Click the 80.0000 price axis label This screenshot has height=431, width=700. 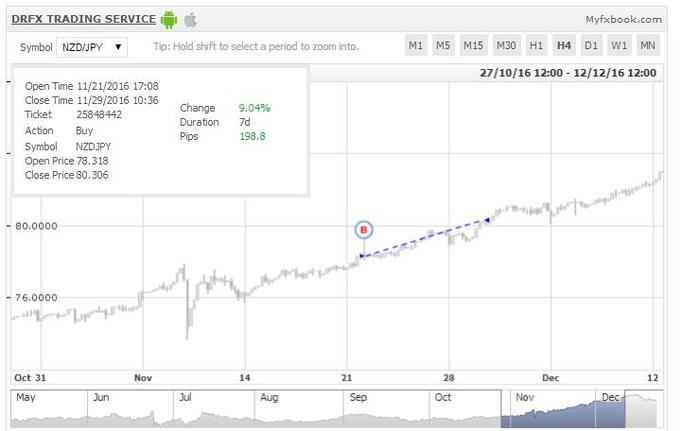36,226
